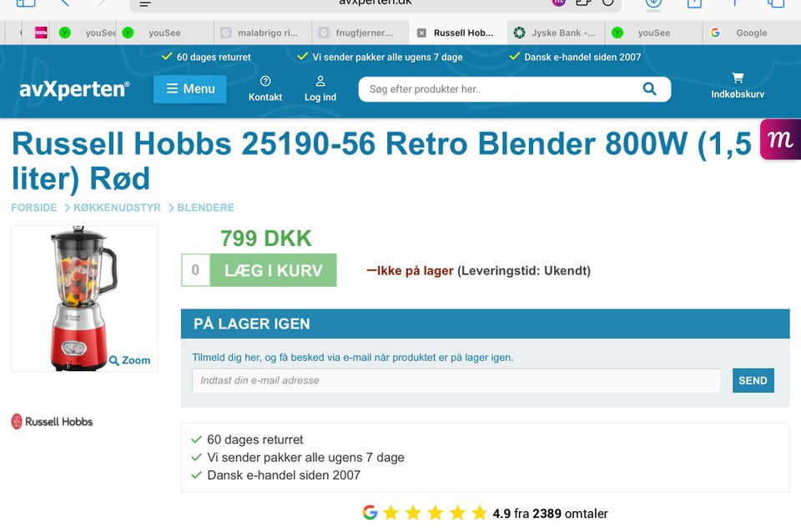Click the Russell Hobbs 25190-56 product title

coord(382,161)
